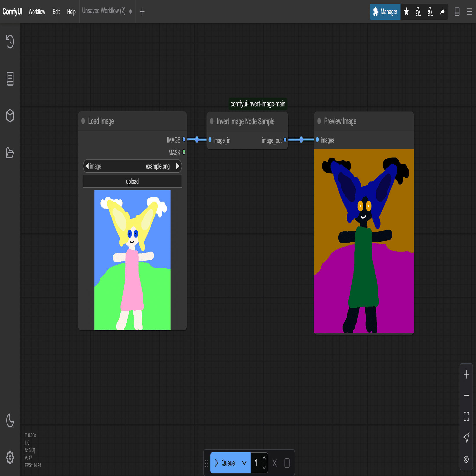Open the queue history sidebar icon
476x476 pixels.
tap(10, 41)
